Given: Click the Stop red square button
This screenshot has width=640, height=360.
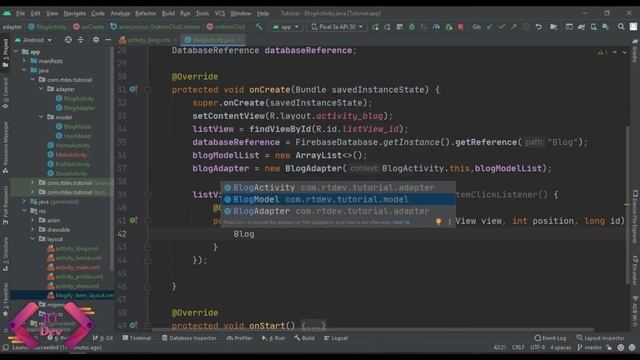Looking at the screenshot, I should (x=460, y=27).
